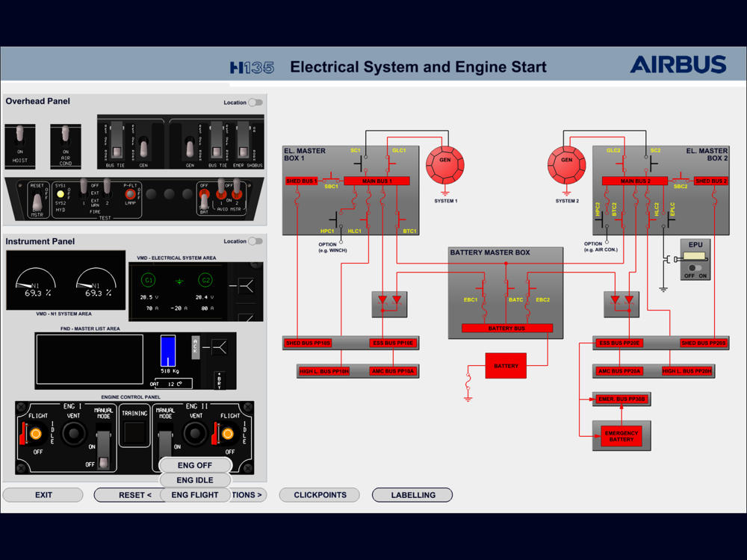747x560 pixels.
Task: Click the G1 generator symbol on VMD
Action: pos(149,280)
